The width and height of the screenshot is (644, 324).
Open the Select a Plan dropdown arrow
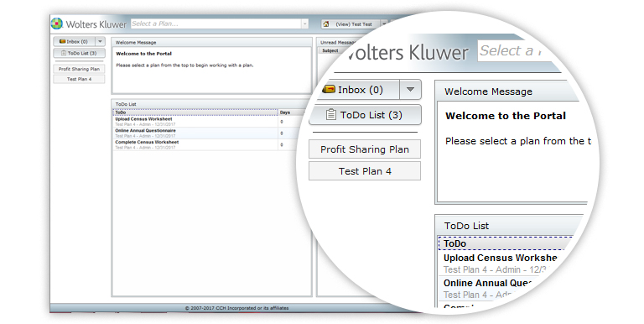[304, 24]
